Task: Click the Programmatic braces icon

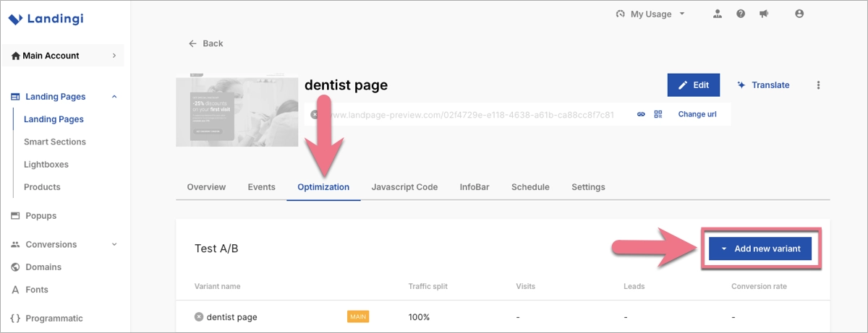Action: (x=15, y=319)
